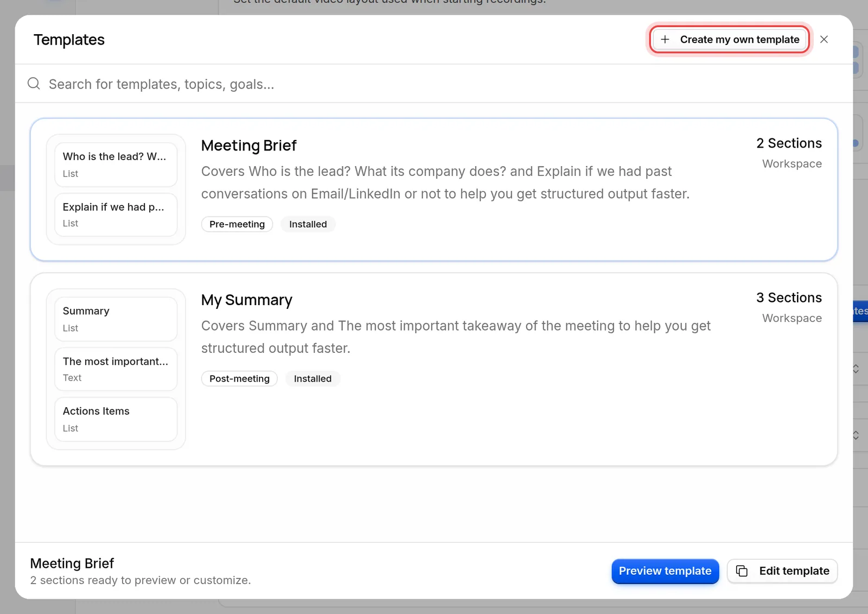This screenshot has height=614, width=868.
Task: Click Create my own template
Action: click(730, 40)
